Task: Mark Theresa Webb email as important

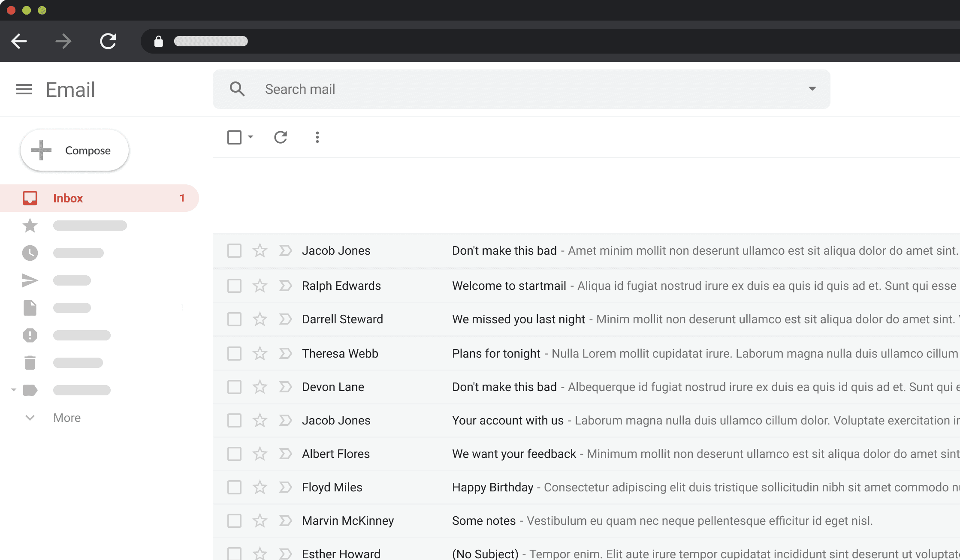Action: pyautogui.click(x=285, y=353)
